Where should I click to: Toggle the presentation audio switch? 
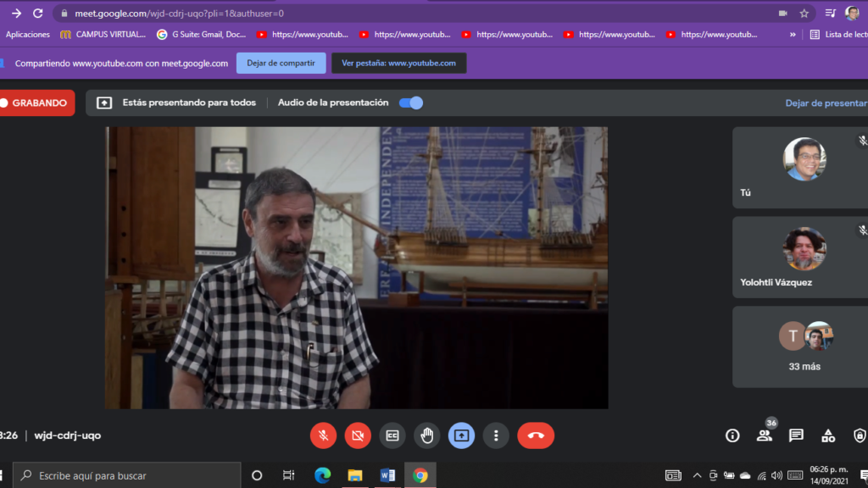pyautogui.click(x=411, y=103)
